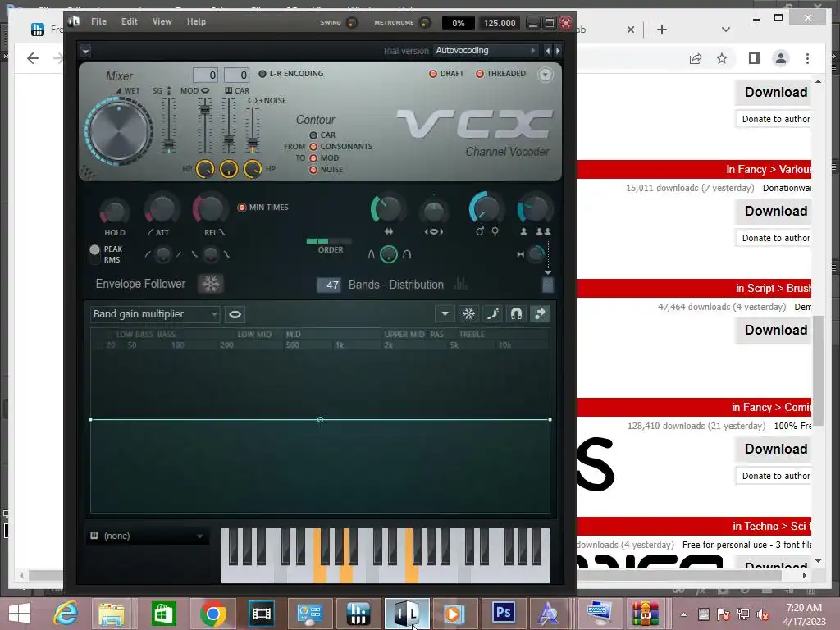Click the oval envelope enable icon

click(235, 314)
